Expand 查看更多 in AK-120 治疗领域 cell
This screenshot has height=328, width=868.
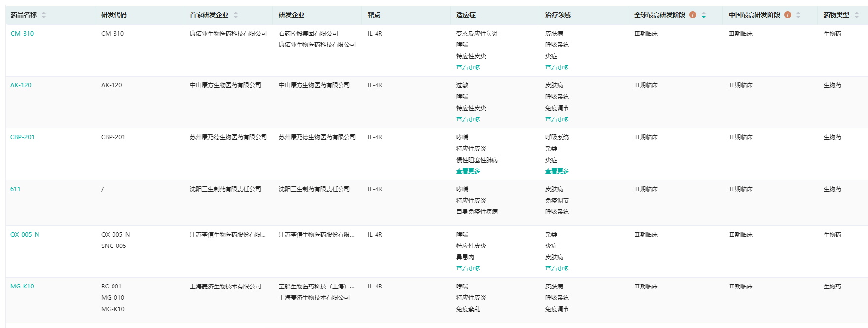(x=557, y=120)
